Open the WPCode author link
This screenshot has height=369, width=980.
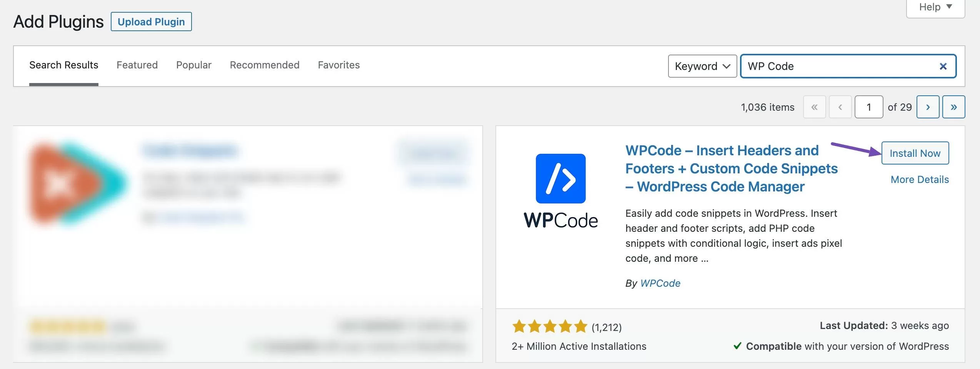[x=660, y=283]
